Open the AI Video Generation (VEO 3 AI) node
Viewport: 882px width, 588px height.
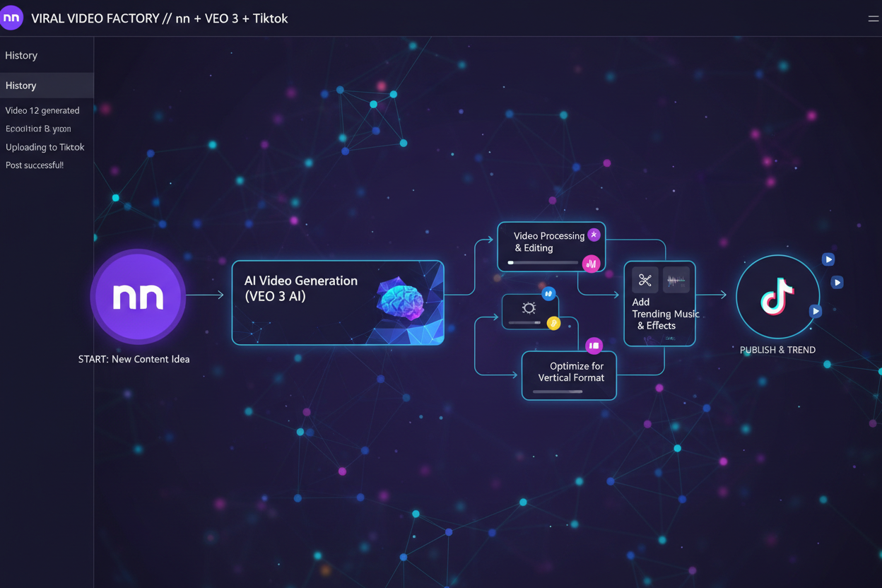[338, 302]
